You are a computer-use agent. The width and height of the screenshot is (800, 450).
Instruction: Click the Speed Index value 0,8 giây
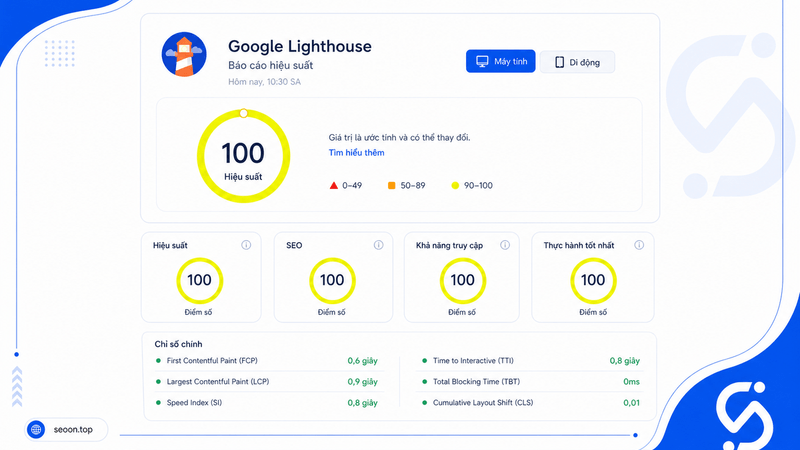(x=362, y=403)
